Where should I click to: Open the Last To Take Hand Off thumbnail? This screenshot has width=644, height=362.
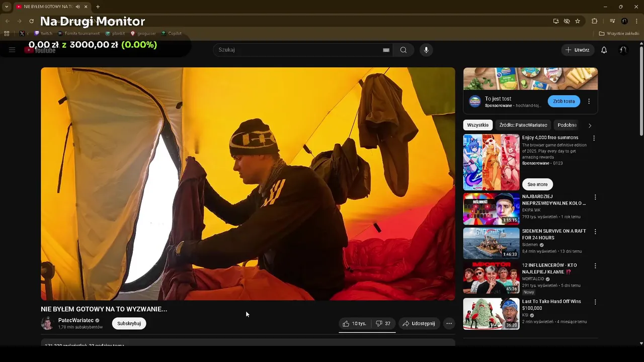coord(491,314)
